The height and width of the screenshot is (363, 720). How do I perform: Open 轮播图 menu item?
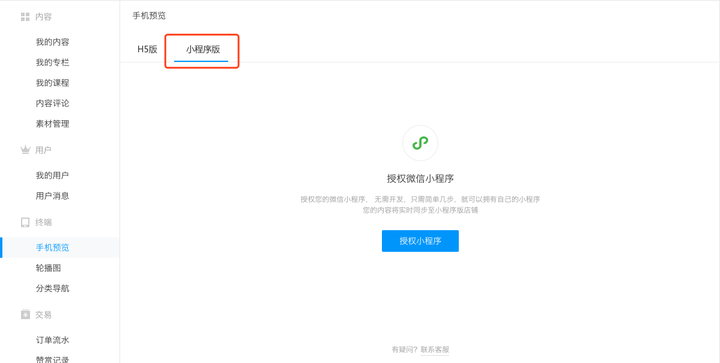point(48,268)
